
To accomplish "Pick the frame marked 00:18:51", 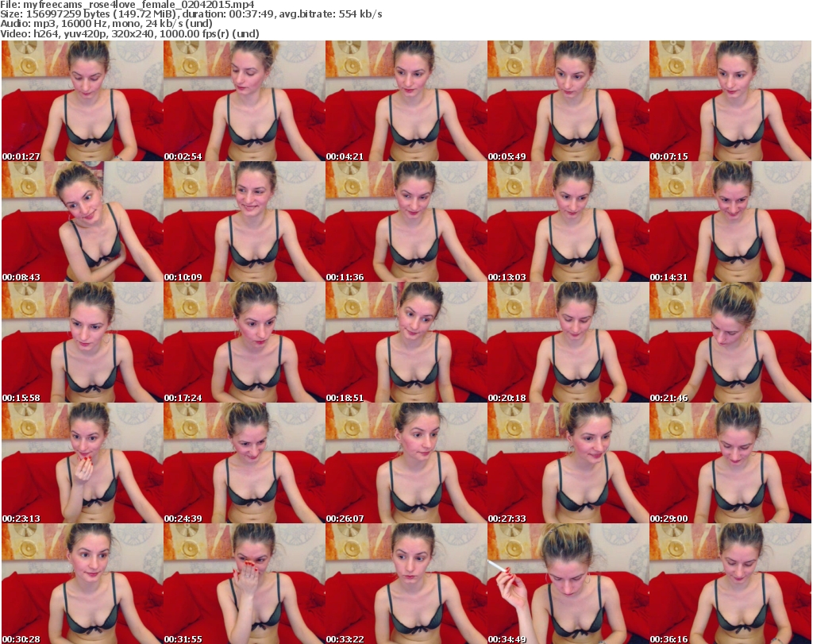I will 406,342.
